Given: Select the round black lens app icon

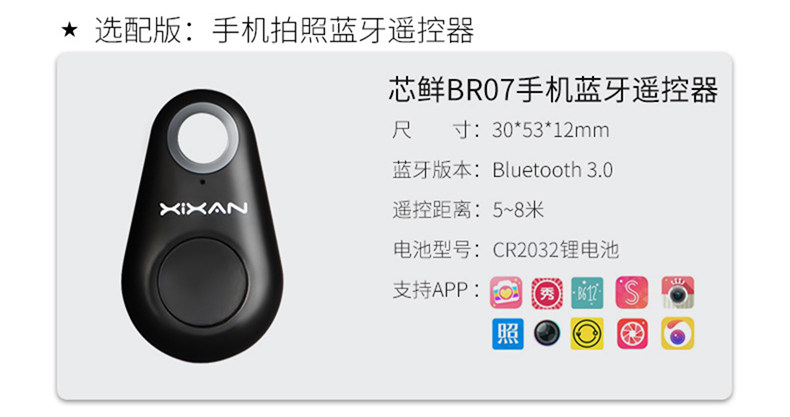Looking at the screenshot, I should tap(547, 333).
